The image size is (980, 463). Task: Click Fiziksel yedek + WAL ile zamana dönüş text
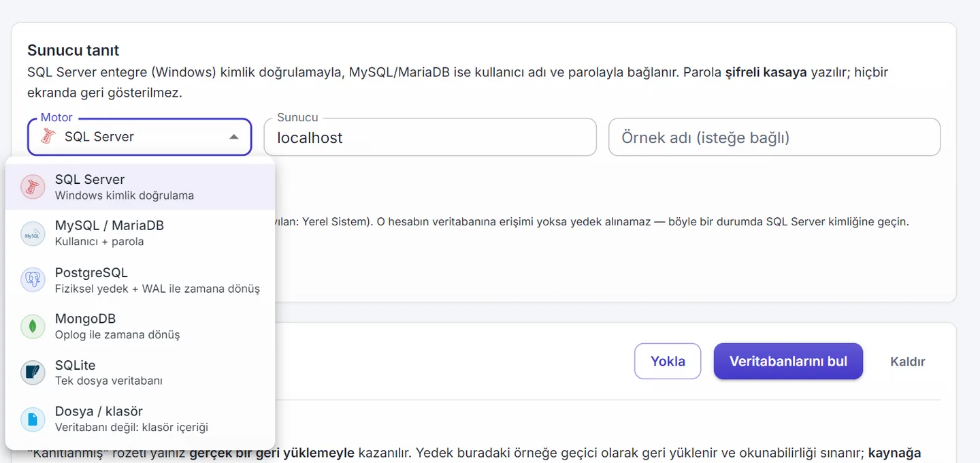157,288
